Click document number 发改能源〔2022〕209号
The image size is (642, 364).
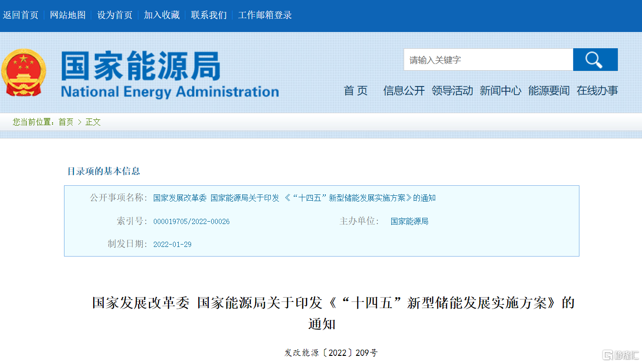[331, 353]
